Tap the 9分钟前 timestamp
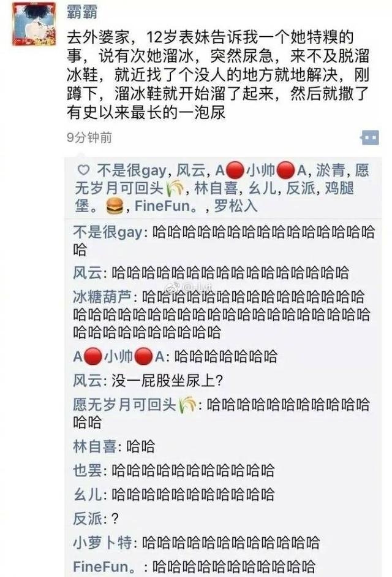The width and height of the screenshot is (392, 577). [89, 137]
